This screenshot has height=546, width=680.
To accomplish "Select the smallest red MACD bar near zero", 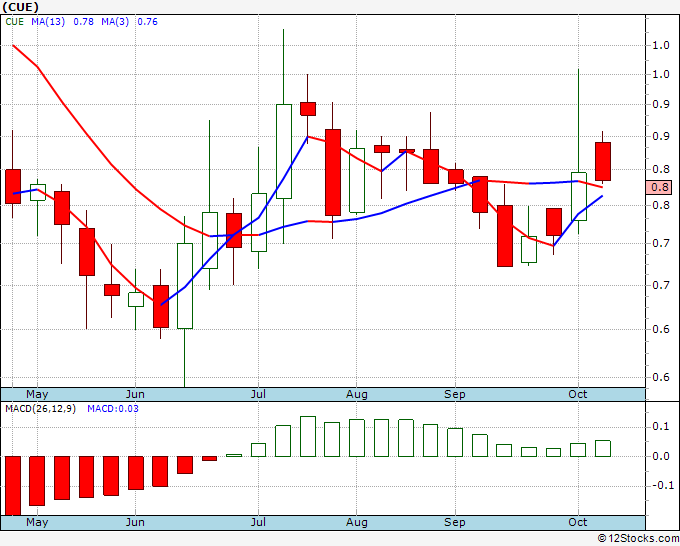I will (209, 458).
